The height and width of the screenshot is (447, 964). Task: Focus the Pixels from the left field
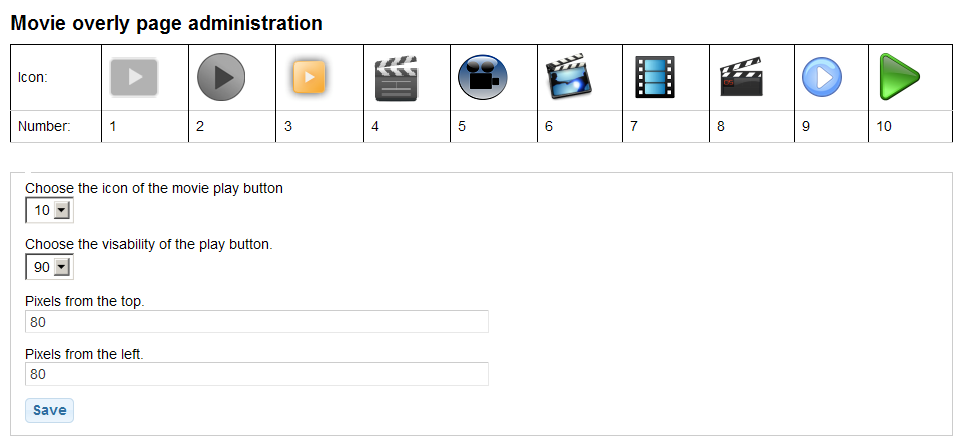pos(257,374)
